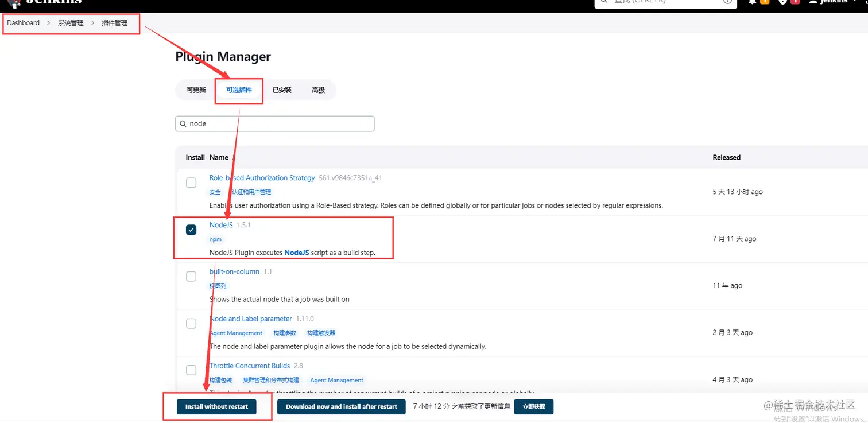Click the '4 月 3 天 ago' release date
Image resolution: width=868 pixels, height=423 pixels.
tap(733, 379)
